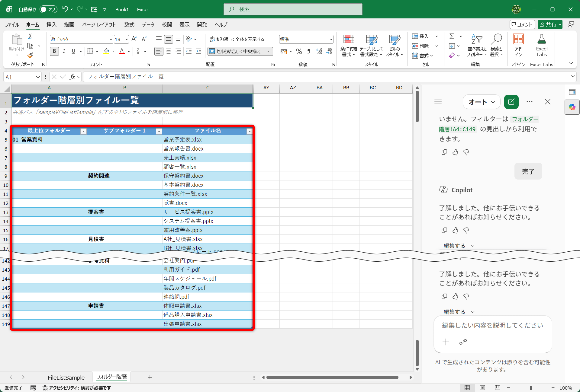Click the red font color icon
This screenshot has height=392, width=580.
coord(122,51)
